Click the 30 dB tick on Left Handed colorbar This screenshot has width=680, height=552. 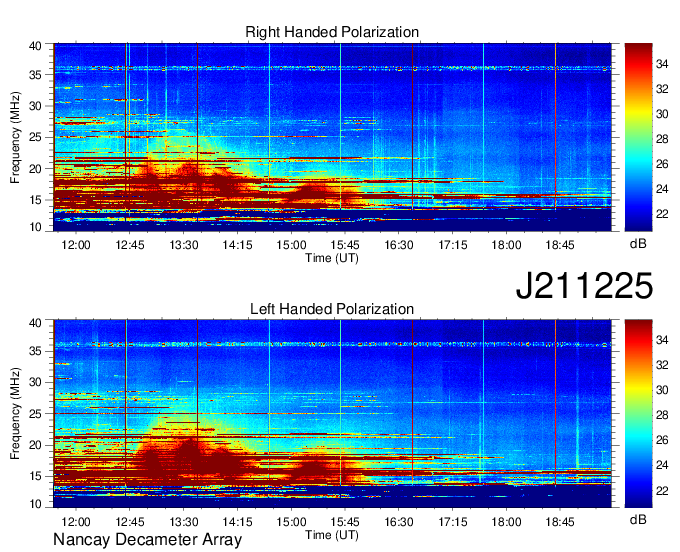(662, 390)
